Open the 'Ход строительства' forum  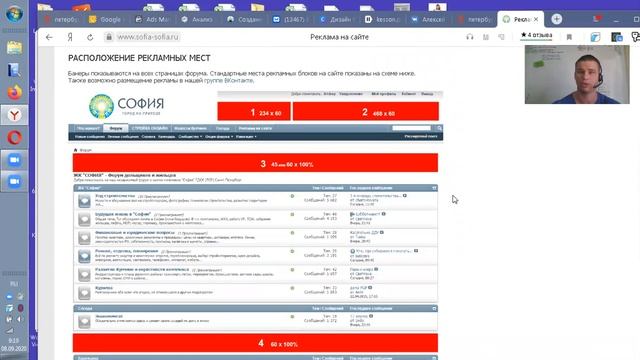pos(115,196)
